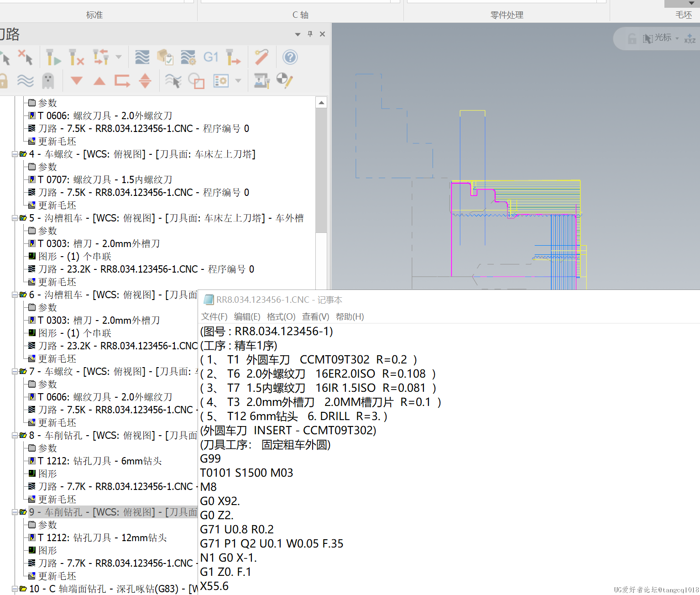This screenshot has height=595, width=700.
Task: Click the wave with gear simulation options icon
Action: coord(188,57)
